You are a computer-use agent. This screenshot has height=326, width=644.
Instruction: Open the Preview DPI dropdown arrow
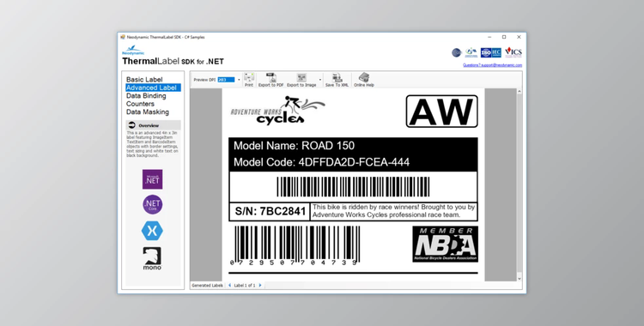(x=239, y=80)
